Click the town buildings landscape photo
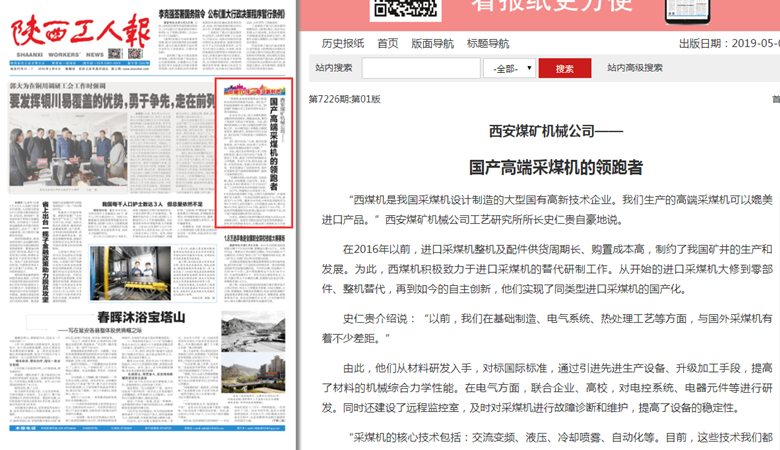This screenshot has width=780, height=450. [x=253, y=373]
